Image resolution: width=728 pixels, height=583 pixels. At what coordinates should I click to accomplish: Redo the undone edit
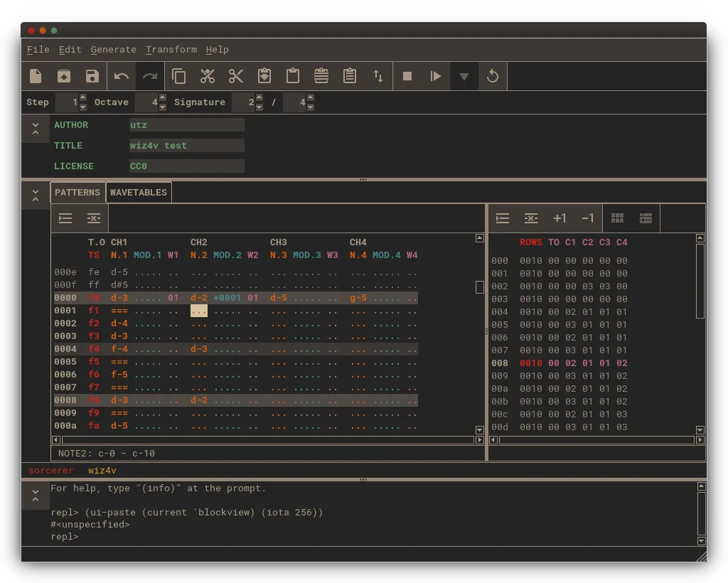pos(149,76)
